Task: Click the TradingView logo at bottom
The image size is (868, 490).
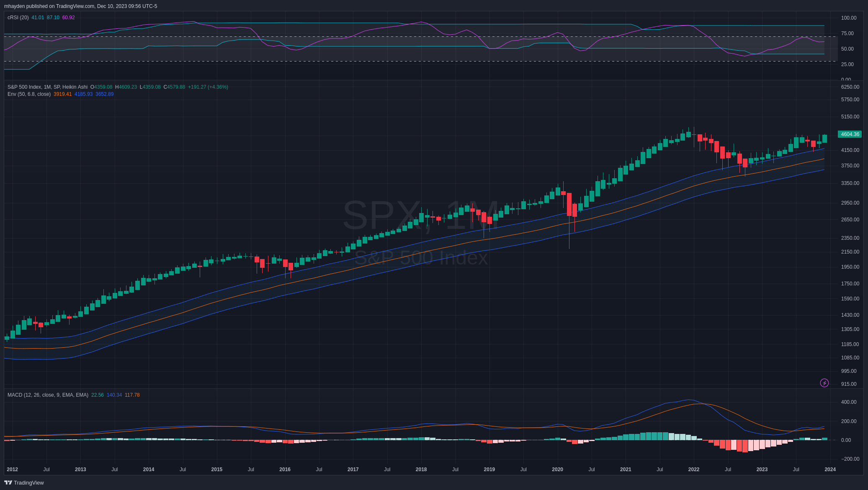Action: coord(24,482)
